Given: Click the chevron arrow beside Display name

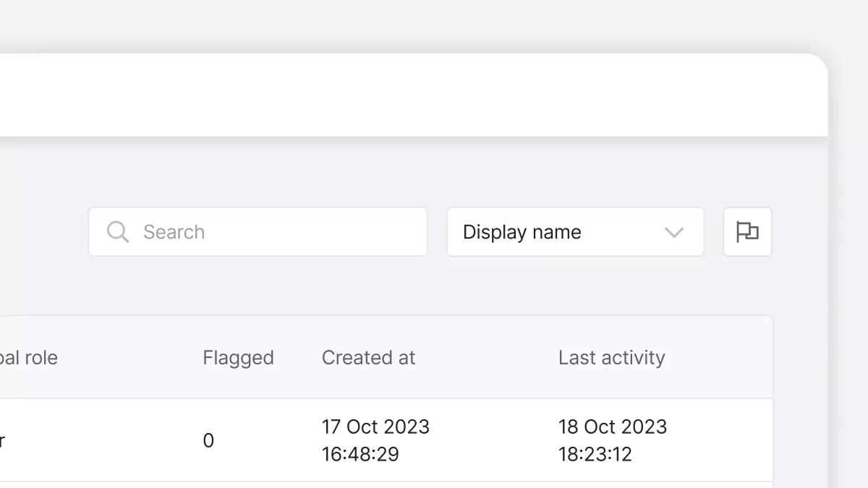Looking at the screenshot, I should point(674,233).
